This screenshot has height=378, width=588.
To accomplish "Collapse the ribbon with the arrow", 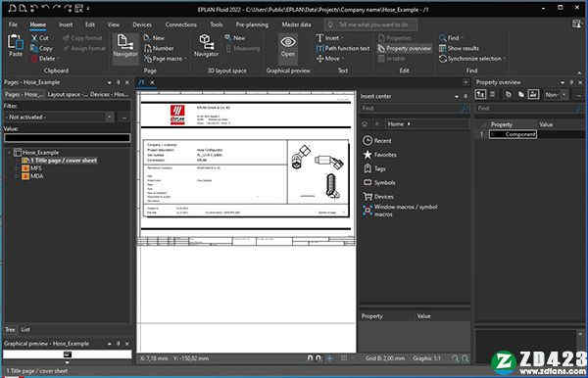I will point(580,72).
